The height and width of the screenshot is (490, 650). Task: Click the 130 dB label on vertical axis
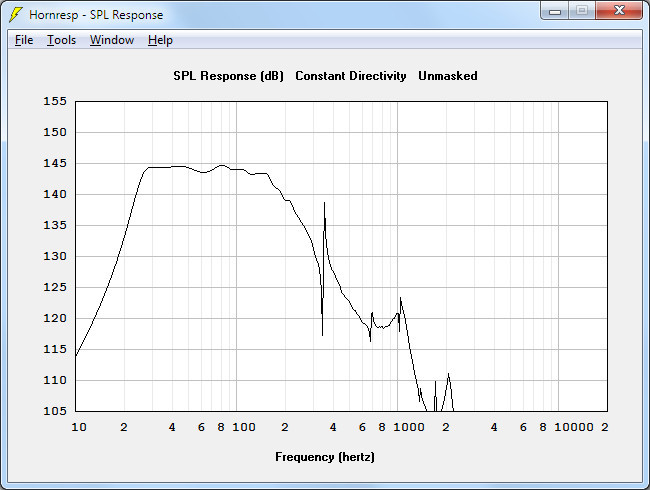(55, 256)
